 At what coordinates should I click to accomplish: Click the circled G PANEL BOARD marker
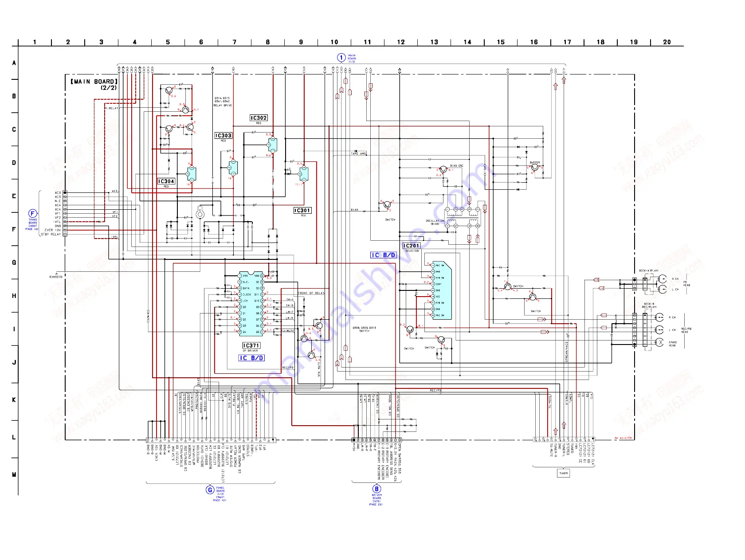(x=210, y=490)
